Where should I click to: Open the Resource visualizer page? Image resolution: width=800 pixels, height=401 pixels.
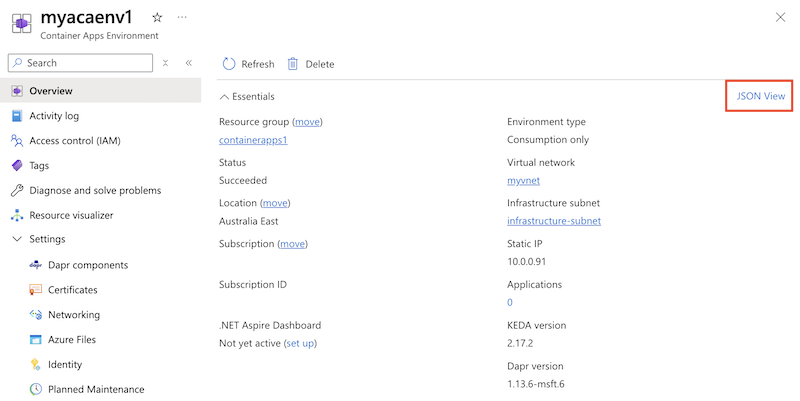pos(71,215)
